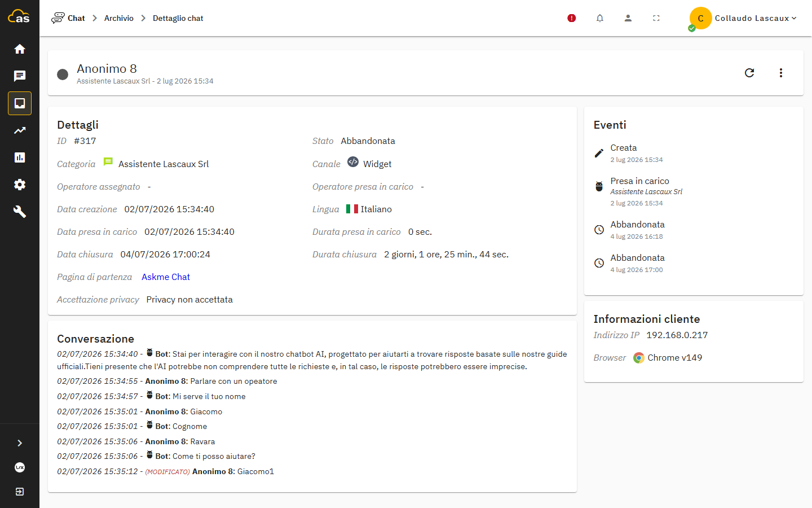
Task: Click the Chrome browser icon
Action: tap(639, 358)
